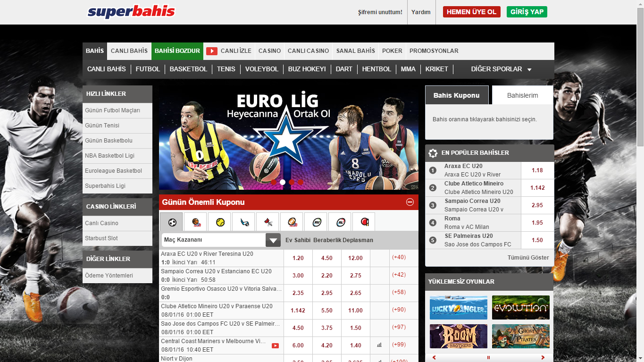Pause the games carousel
This screenshot has height=362, width=644.
(489, 358)
